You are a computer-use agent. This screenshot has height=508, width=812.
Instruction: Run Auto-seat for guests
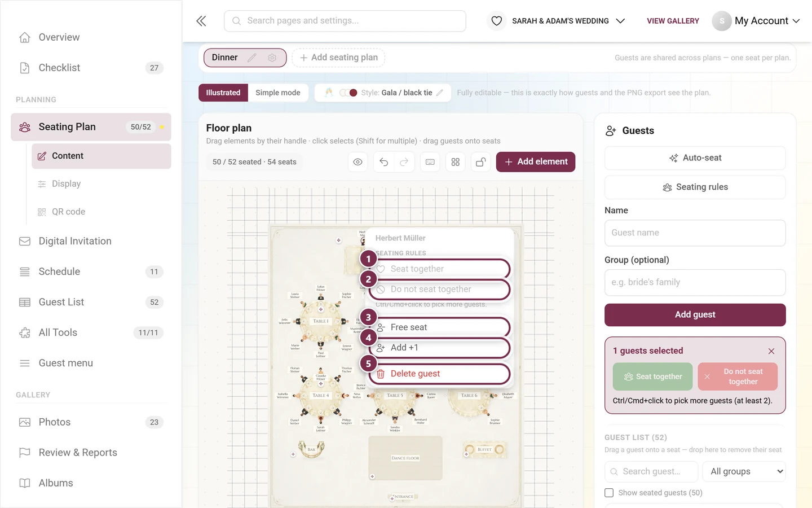(695, 158)
